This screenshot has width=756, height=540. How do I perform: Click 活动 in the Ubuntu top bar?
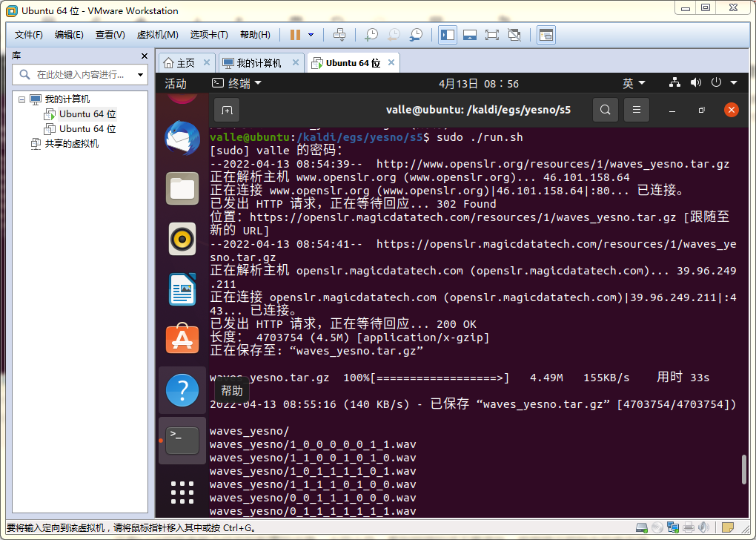176,84
